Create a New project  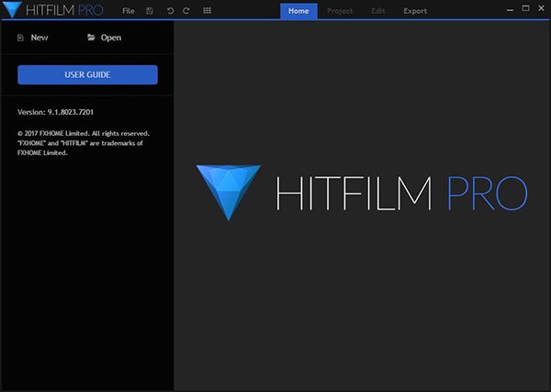pyautogui.click(x=33, y=38)
